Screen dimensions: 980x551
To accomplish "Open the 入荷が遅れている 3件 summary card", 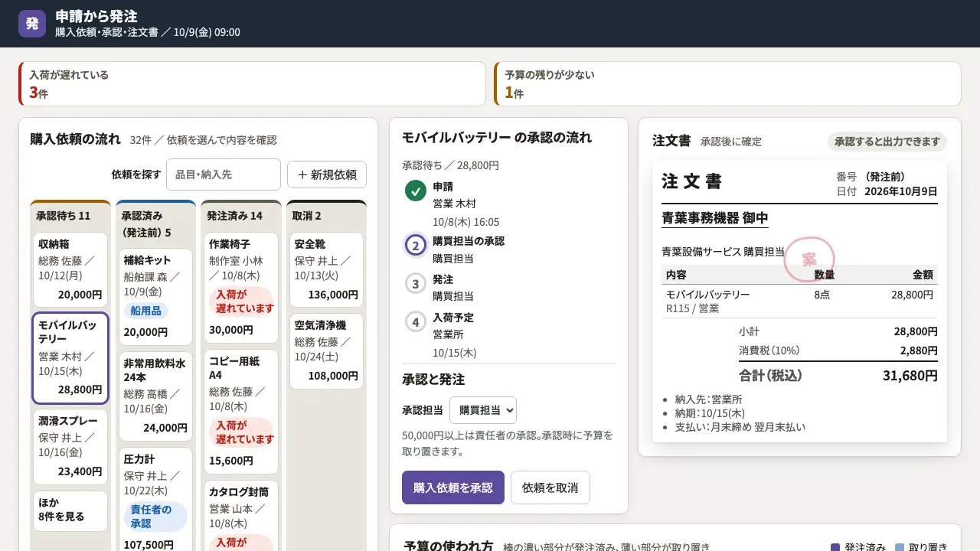I will [x=252, y=84].
